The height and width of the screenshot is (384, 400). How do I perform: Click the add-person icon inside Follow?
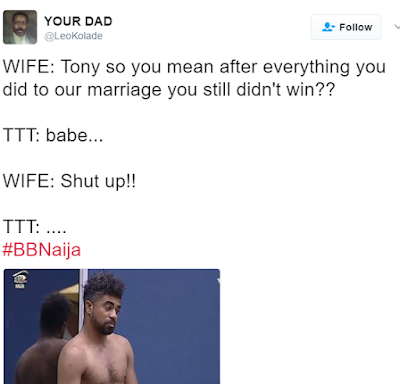(x=328, y=27)
